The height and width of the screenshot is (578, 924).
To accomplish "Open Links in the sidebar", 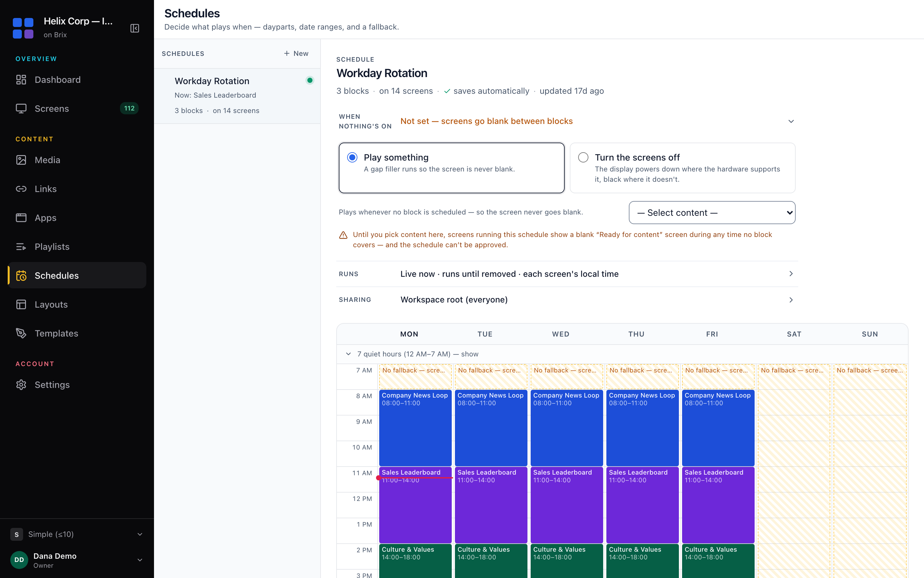I will 77,189.
